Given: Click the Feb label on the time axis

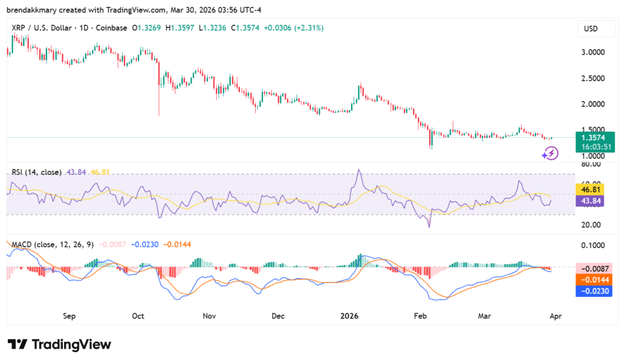Looking at the screenshot, I should [x=419, y=316].
